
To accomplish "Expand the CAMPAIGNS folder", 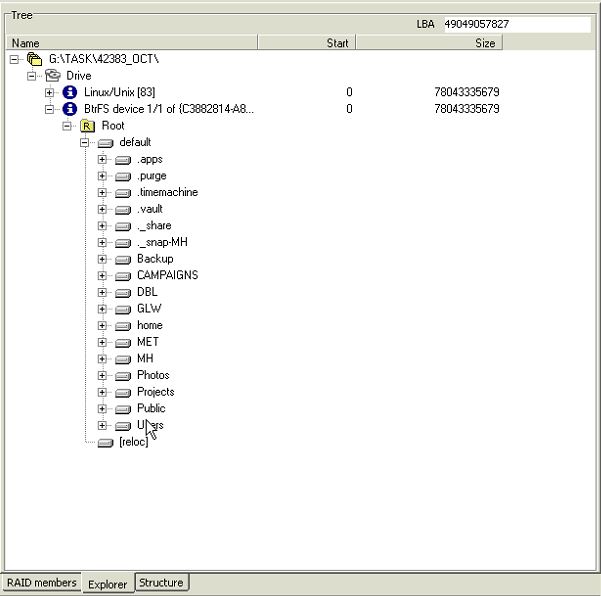I will (x=102, y=276).
